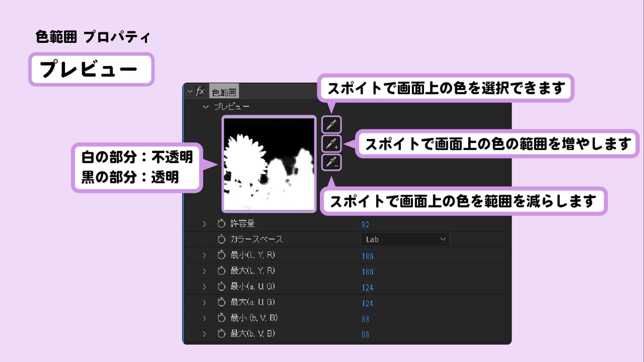
Task: Click the add-color plus eyedropper
Action: click(331, 144)
